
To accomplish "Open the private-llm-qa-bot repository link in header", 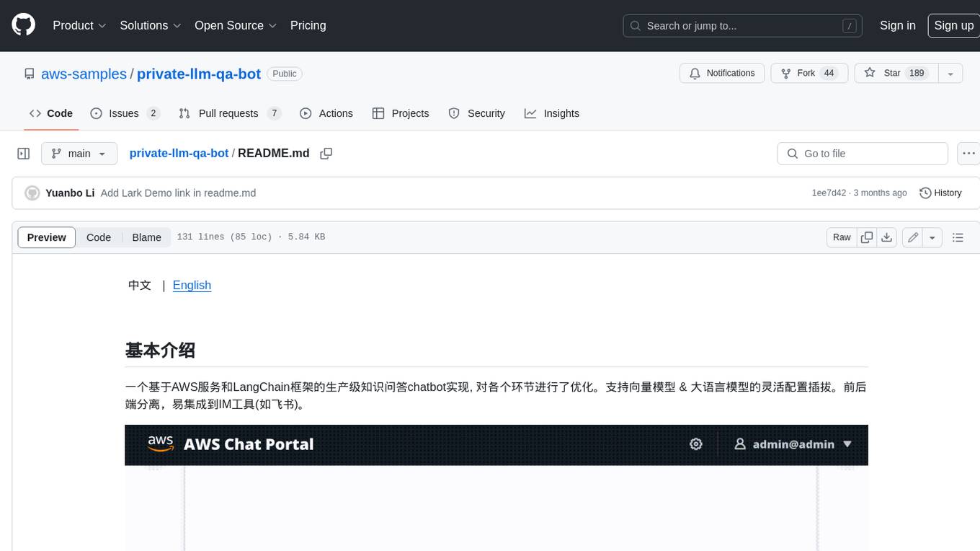I will click(199, 74).
